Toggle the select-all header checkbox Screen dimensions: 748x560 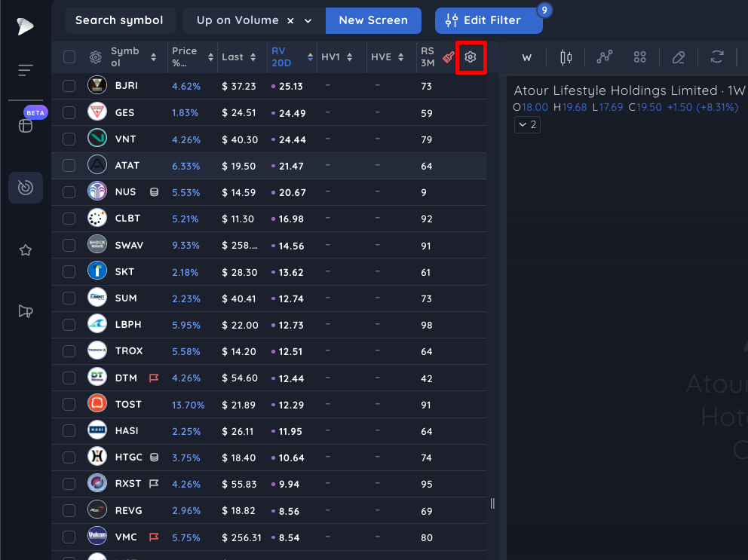pos(69,57)
